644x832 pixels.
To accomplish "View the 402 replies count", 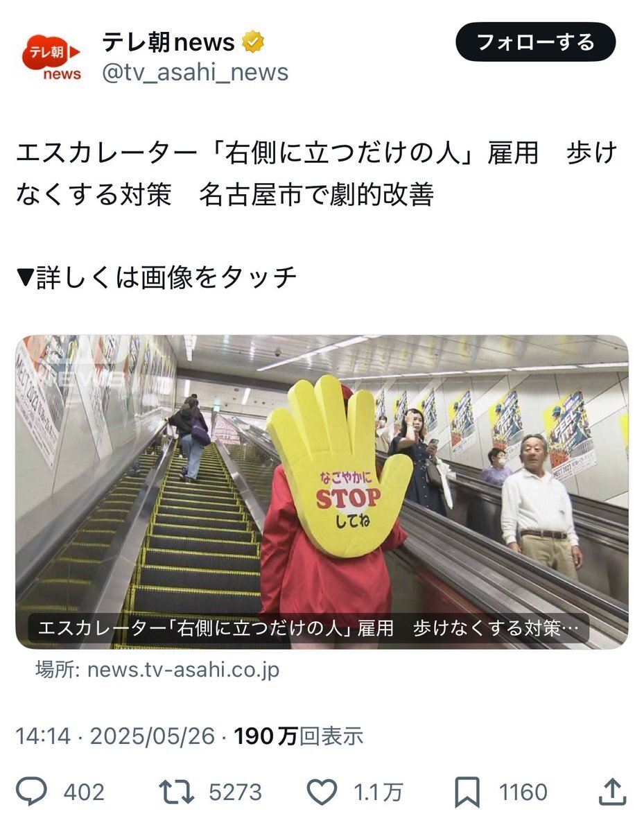I will (x=85, y=792).
